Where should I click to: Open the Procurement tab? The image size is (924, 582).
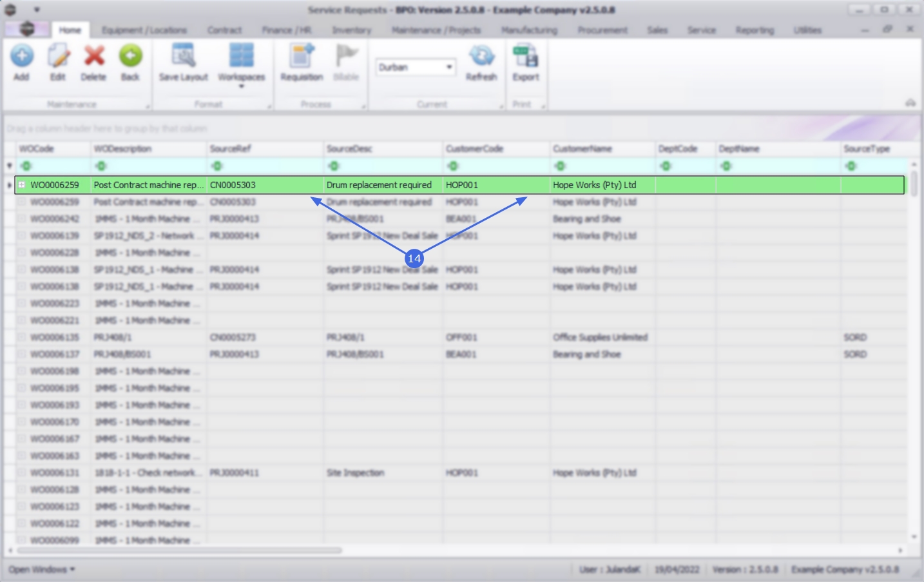[x=602, y=30]
